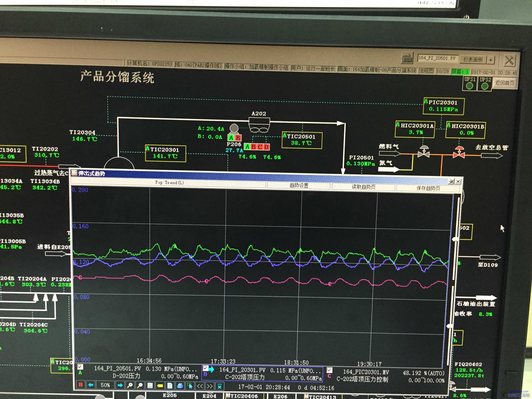Select A202 fan A green indicator
Viewport: 532px width, 399px height.
(x=247, y=147)
